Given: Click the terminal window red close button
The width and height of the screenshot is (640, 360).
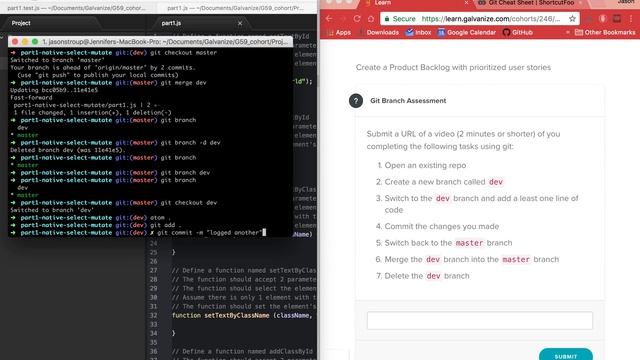Looking at the screenshot, I should (15, 42).
